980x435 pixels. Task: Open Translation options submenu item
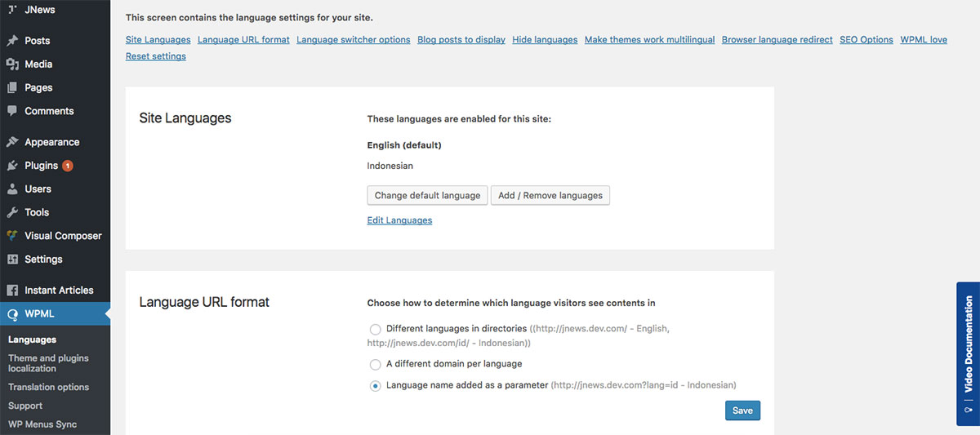click(48, 388)
